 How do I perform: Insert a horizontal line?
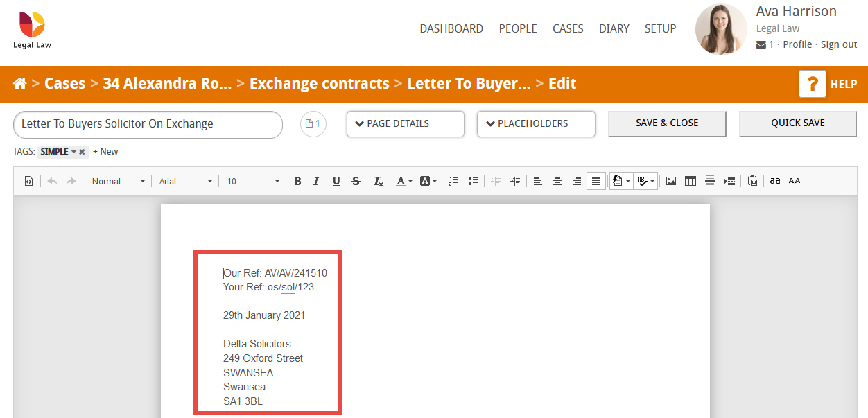(x=710, y=181)
